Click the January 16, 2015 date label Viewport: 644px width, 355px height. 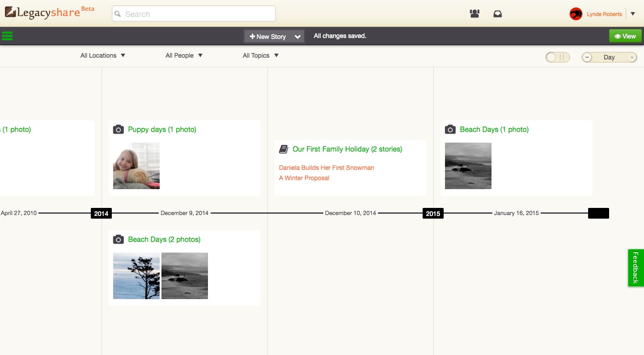point(517,213)
